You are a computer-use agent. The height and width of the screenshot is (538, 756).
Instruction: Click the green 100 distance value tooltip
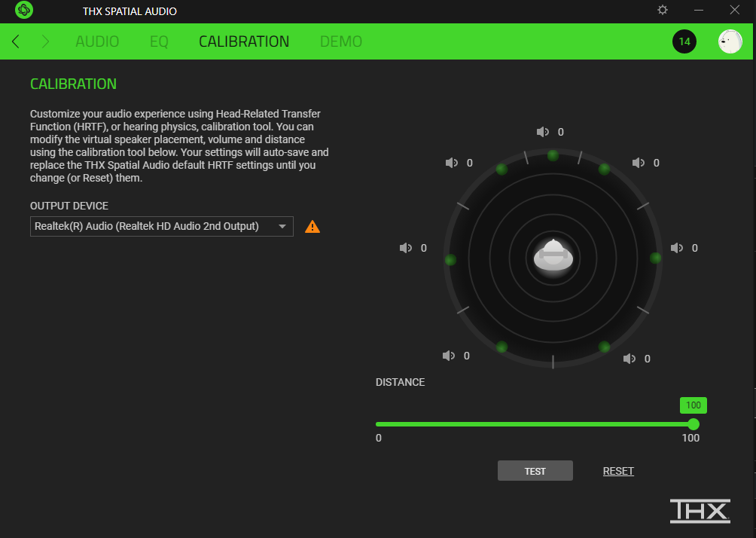[694, 405]
